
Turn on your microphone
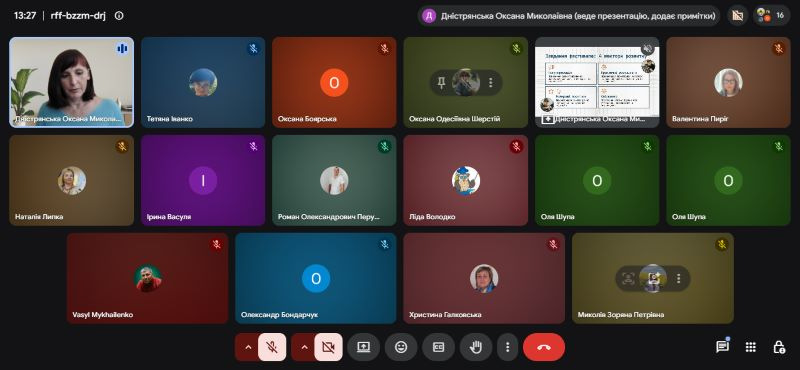tap(272, 347)
